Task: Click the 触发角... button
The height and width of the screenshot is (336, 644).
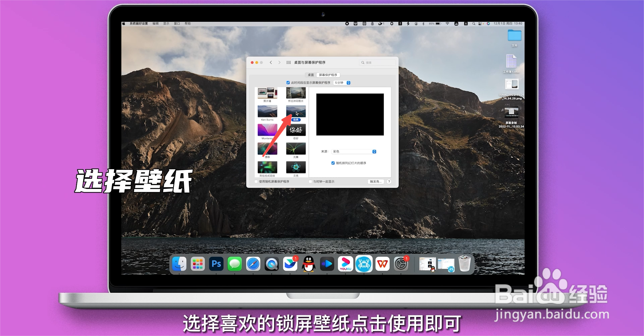Action: pos(376,182)
